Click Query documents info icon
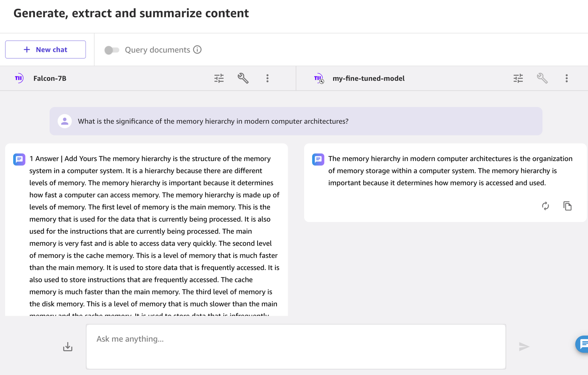 (x=197, y=50)
